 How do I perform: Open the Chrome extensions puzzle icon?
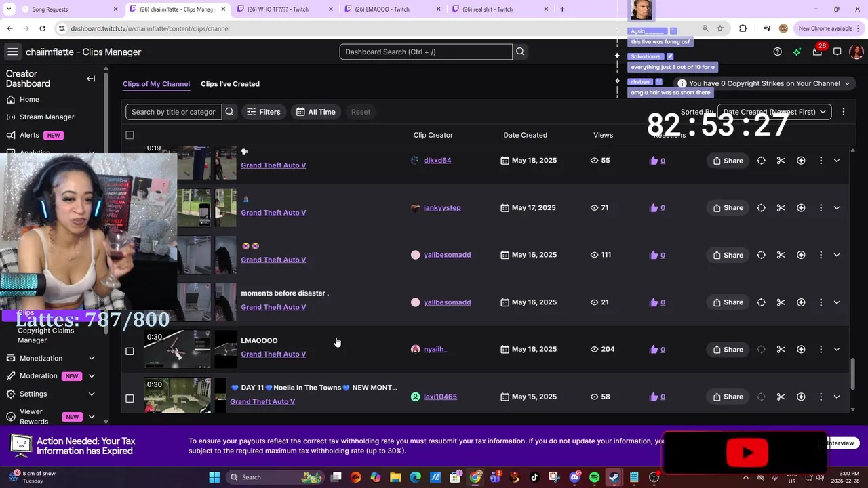pos(743,28)
